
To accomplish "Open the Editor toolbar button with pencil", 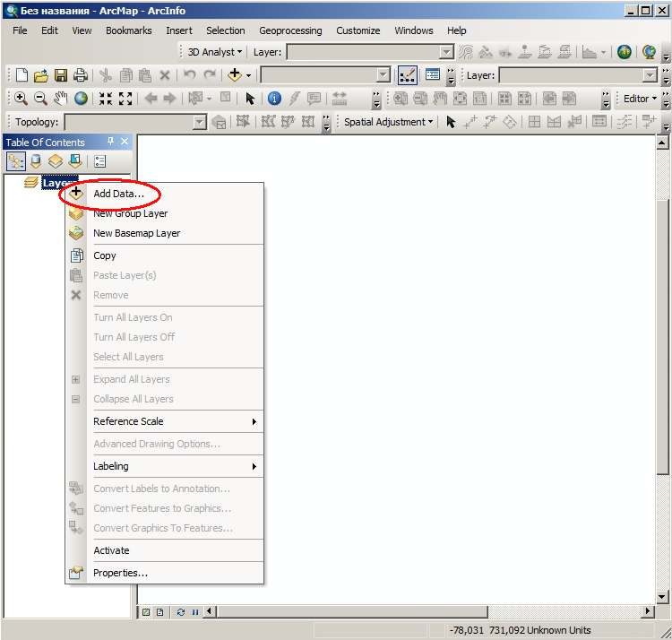I will tap(407, 75).
